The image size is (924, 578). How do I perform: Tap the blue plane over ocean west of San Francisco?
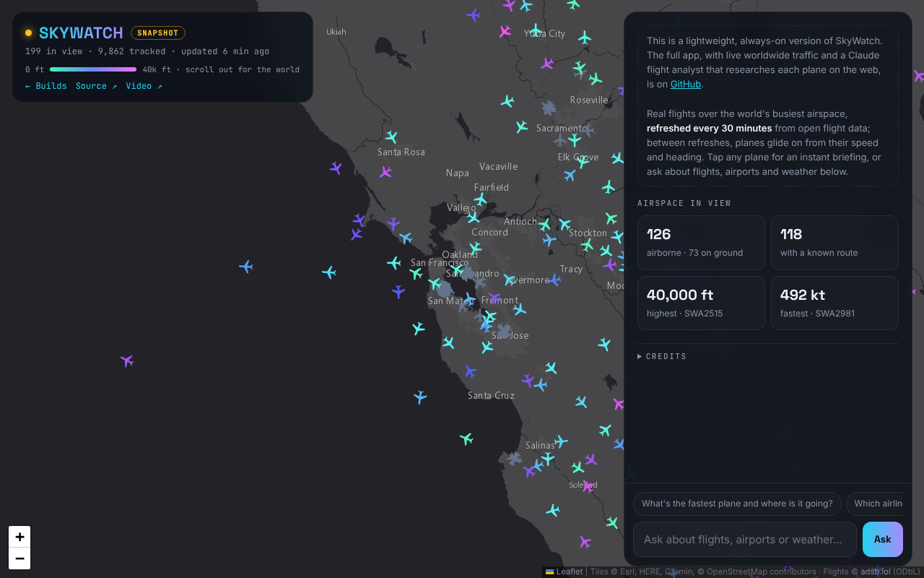click(246, 267)
